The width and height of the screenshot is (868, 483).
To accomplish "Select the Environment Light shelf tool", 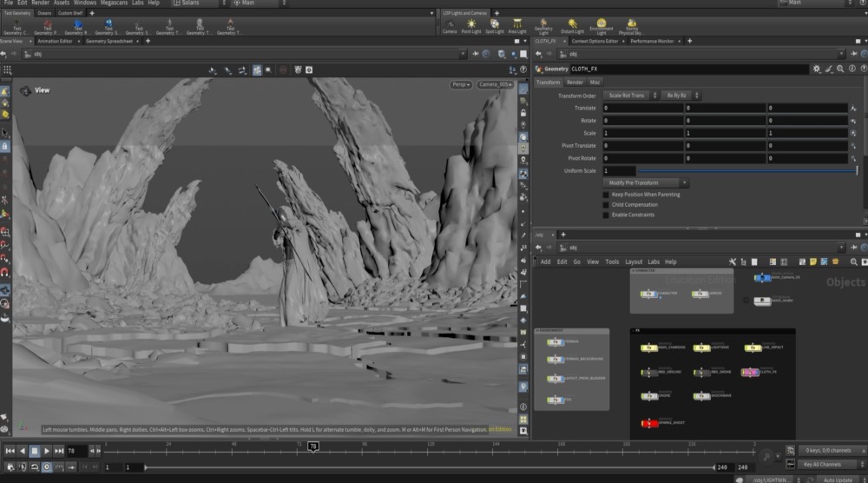I will coord(602,26).
